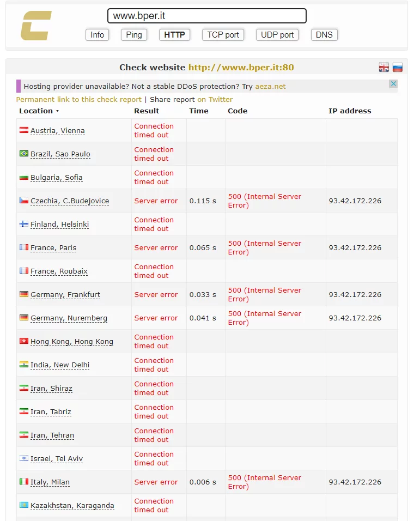Open the Ping check tab
Viewport: 420px width, 521px height.
pos(133,35)
